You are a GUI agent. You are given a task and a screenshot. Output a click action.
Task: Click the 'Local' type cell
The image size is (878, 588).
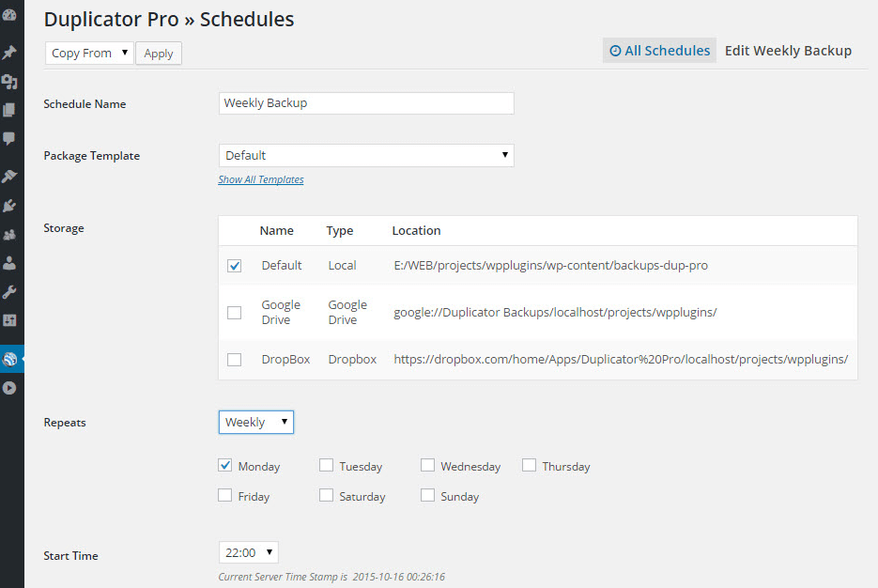[342, 266]
